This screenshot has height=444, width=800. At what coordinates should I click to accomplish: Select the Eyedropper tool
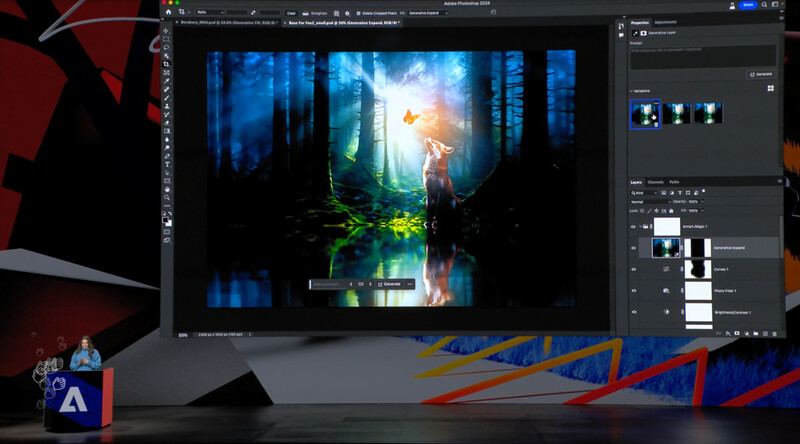pos(166,81)
